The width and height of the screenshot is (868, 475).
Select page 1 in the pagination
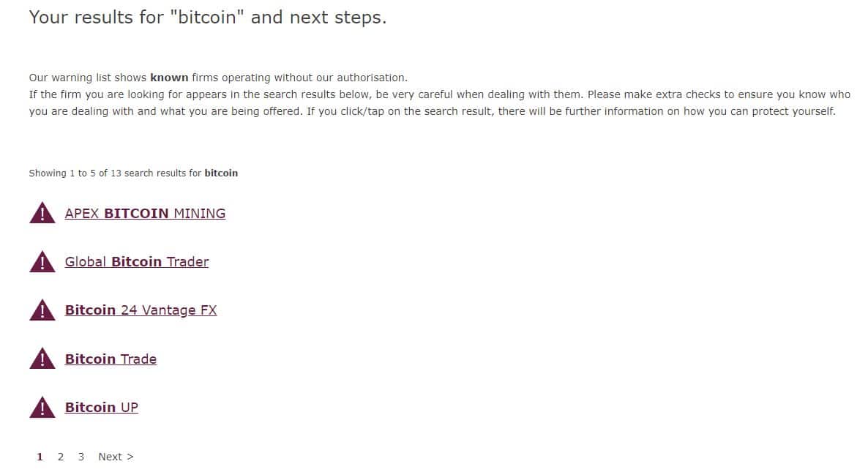[40, 457]
